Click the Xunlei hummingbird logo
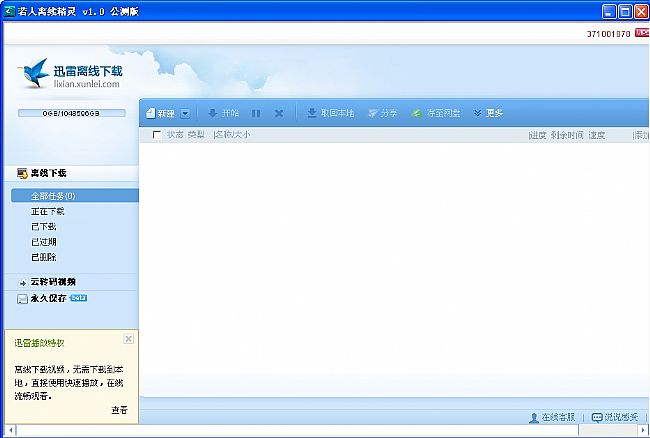This screenshot has height=438, width=650. coord(33,73)
